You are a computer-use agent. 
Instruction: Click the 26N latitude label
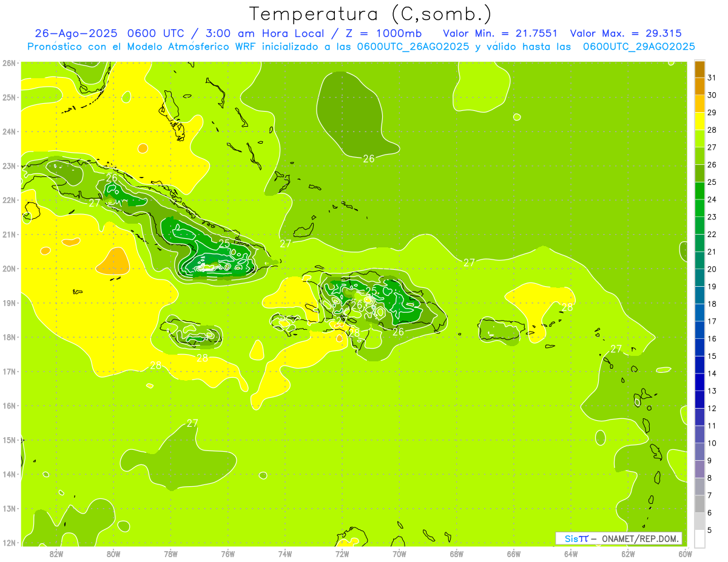click(8, 63)
